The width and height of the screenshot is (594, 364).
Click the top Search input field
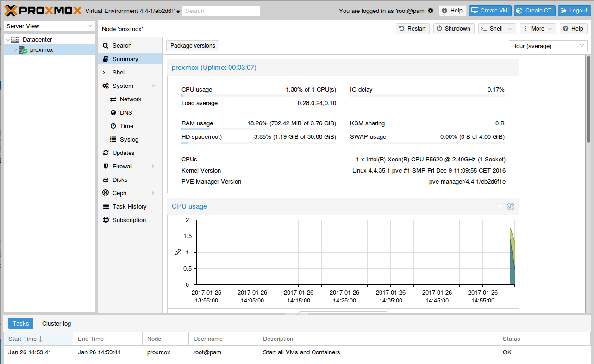(221, 11)
